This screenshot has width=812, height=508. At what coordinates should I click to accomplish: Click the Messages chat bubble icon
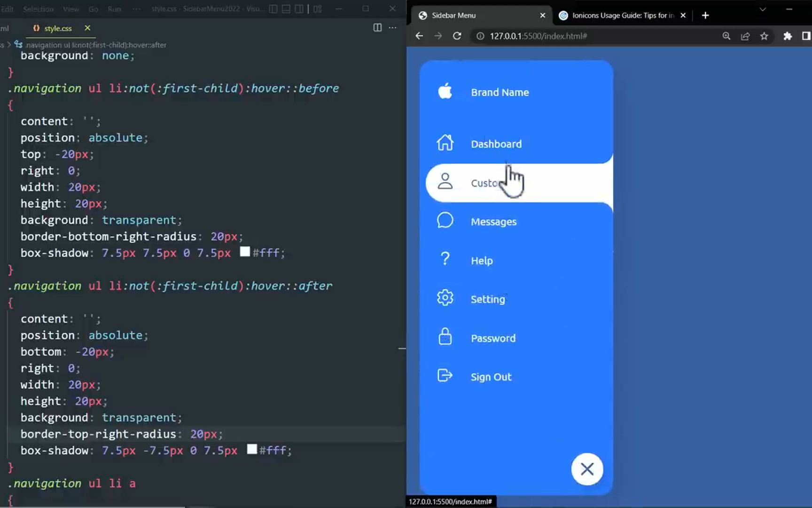(445, 220)
